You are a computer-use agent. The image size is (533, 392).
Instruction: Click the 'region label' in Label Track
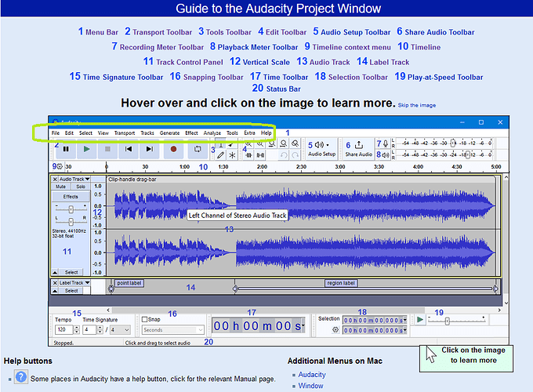tap(341, 283)
